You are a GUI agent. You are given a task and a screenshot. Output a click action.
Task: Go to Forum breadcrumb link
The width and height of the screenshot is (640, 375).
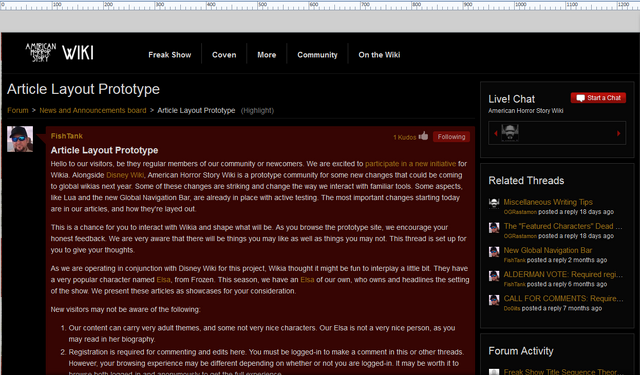18,110
